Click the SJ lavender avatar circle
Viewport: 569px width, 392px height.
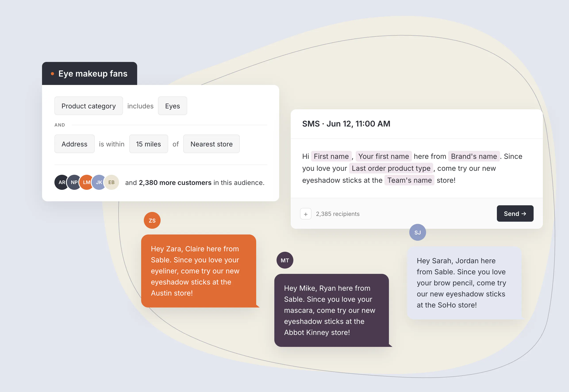point(417,232)
